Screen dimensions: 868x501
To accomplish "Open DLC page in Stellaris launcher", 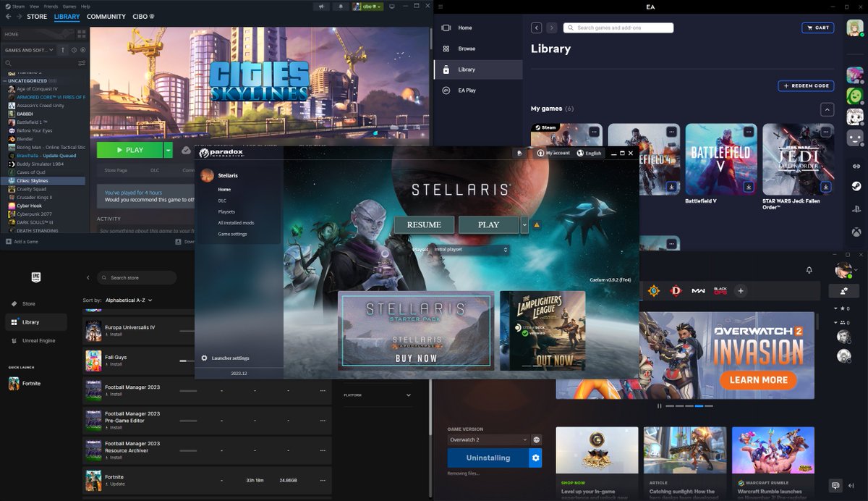I will (222, 201).
